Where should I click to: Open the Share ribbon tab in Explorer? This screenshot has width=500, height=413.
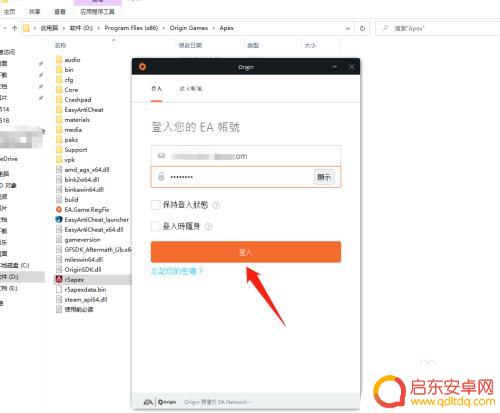coord(35,12)
